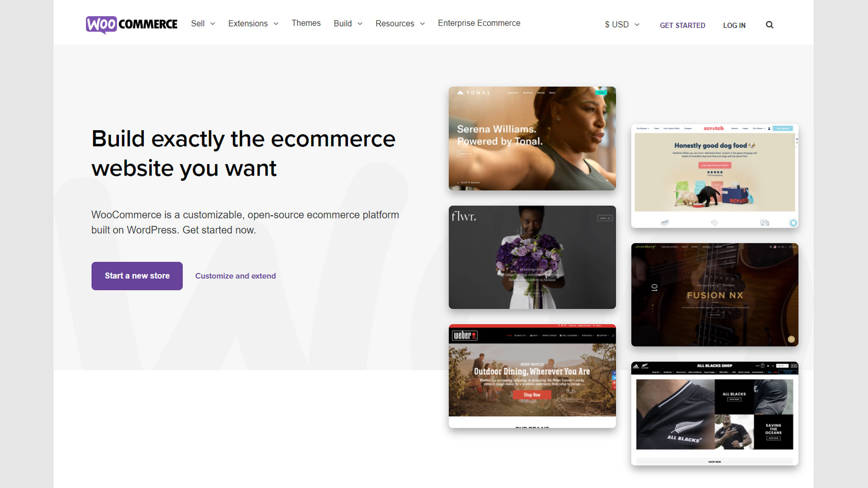This screenshot has width=868, height=488.
Task: Click the Start a new store button
Action: tap(137, 276)
